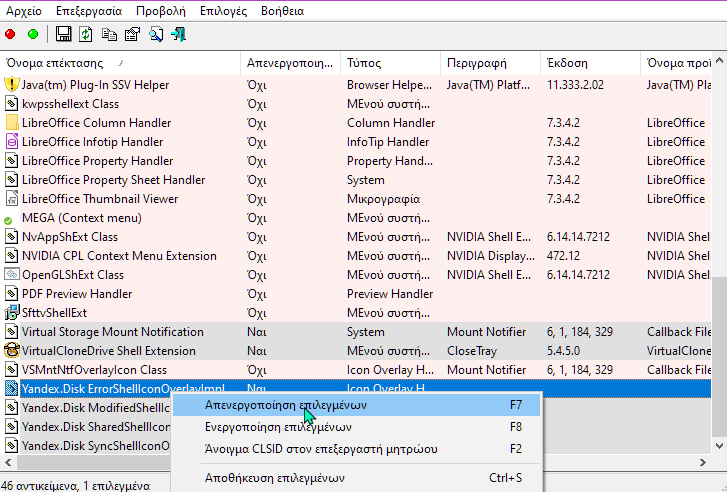Viewport: 727px width, 492px height.
Task: Click icon of OpenGLShExt Class row
Action: pyautogui.click(x=12, y=275)
